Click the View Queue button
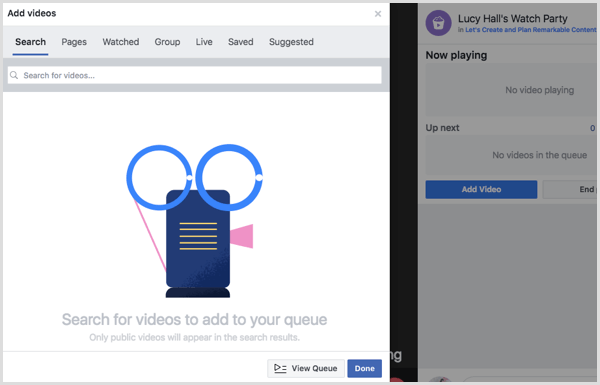This screenshot has width=600, height=385. click(306, 368)
